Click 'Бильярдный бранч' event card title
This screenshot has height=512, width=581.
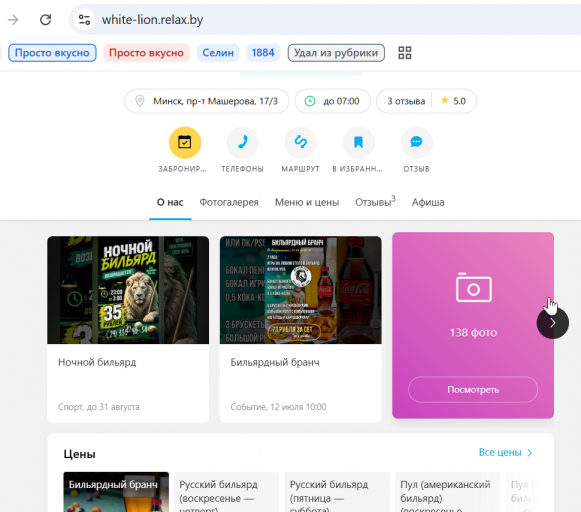[x=275, y=362]
